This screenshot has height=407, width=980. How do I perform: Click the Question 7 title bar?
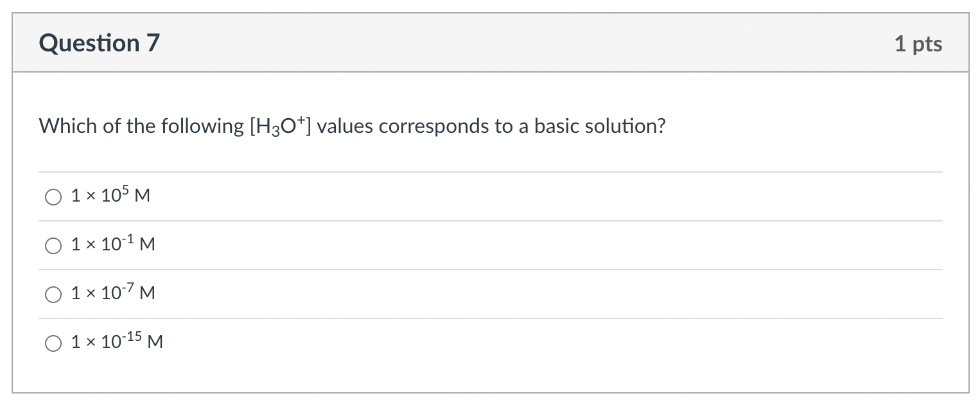pos(490,42)
